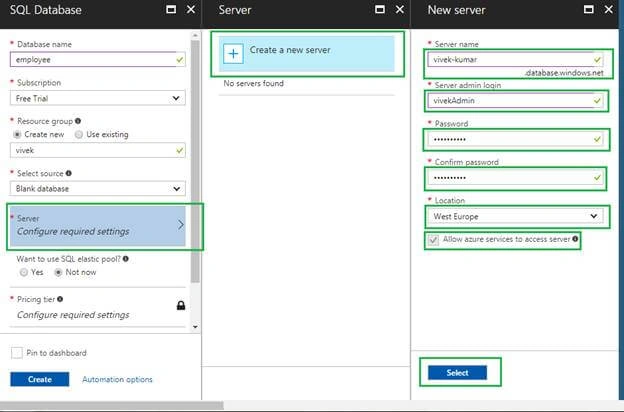Choose Yes for SQL elastic pool

(24, 272)
